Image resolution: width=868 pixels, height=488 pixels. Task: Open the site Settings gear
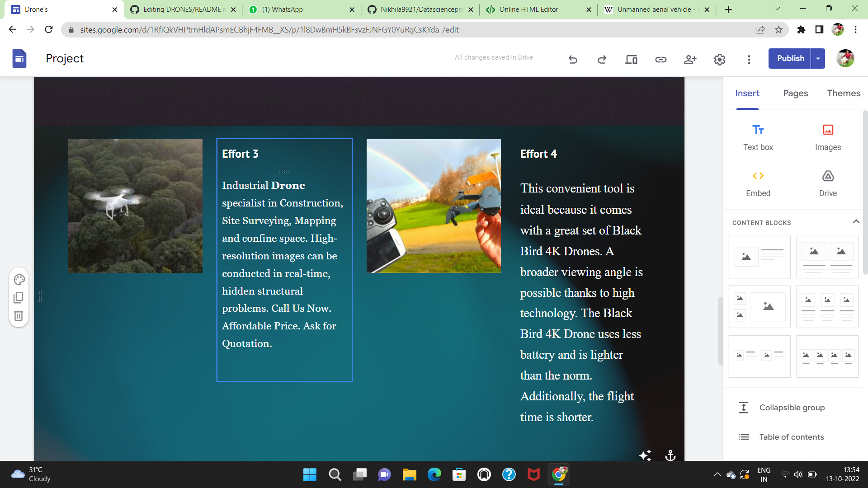click(x=720, y=59)
